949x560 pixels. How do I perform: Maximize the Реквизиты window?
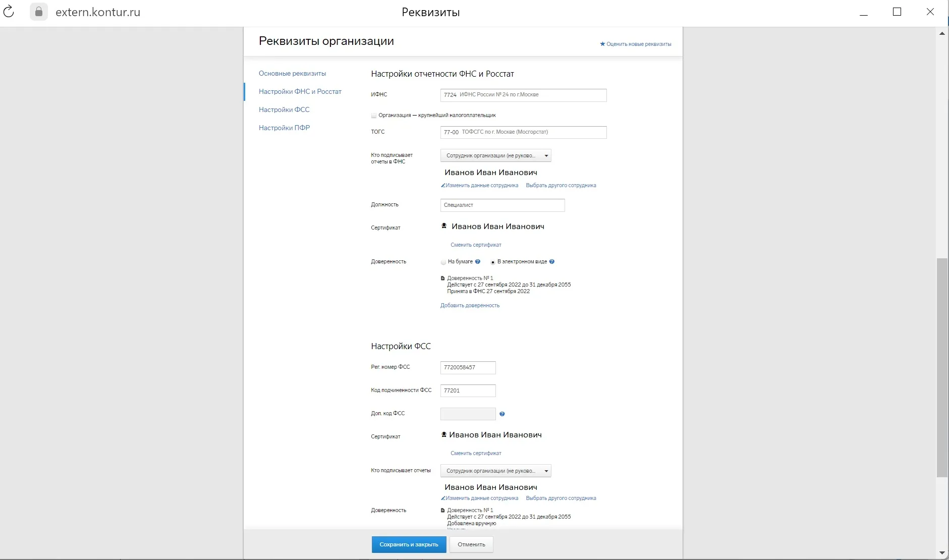pos(897,12)
